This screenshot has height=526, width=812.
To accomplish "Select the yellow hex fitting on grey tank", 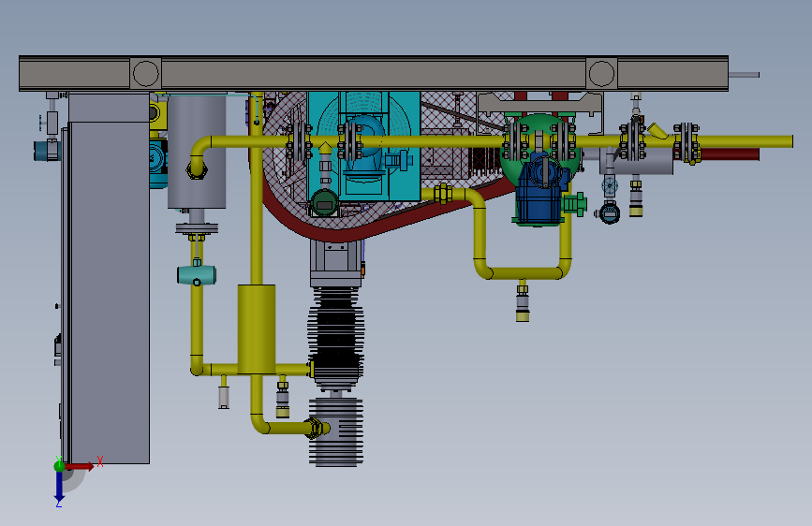I will 197,169.
